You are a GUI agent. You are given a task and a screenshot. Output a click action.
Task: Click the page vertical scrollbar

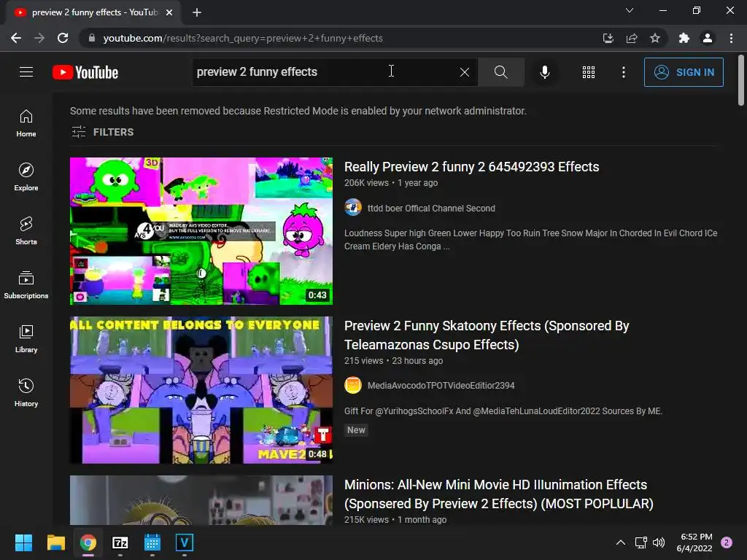click(741, 80)
